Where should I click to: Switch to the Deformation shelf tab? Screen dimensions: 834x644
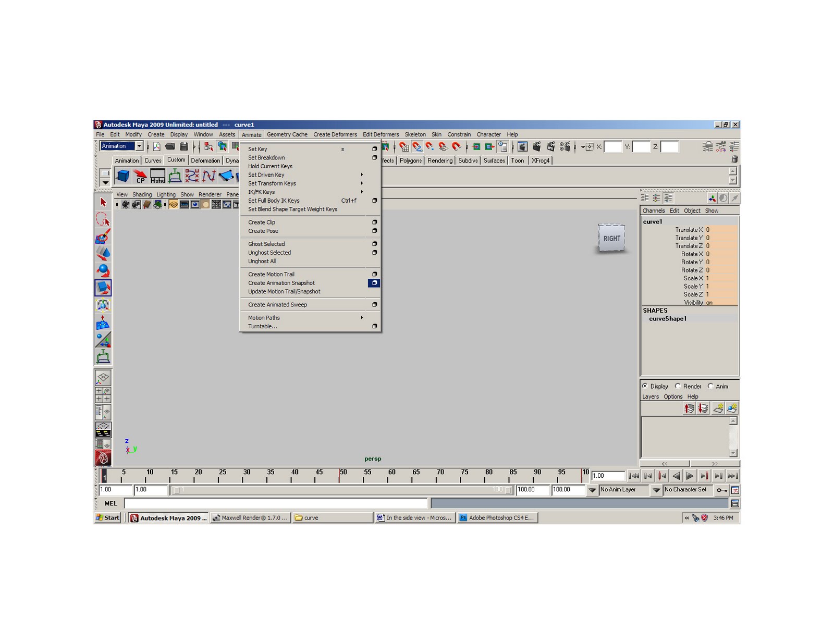[205, 160]
